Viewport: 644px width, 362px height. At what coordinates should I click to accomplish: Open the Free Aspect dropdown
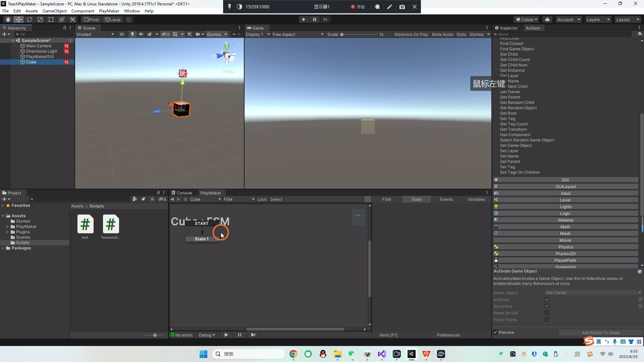[298, 34]
